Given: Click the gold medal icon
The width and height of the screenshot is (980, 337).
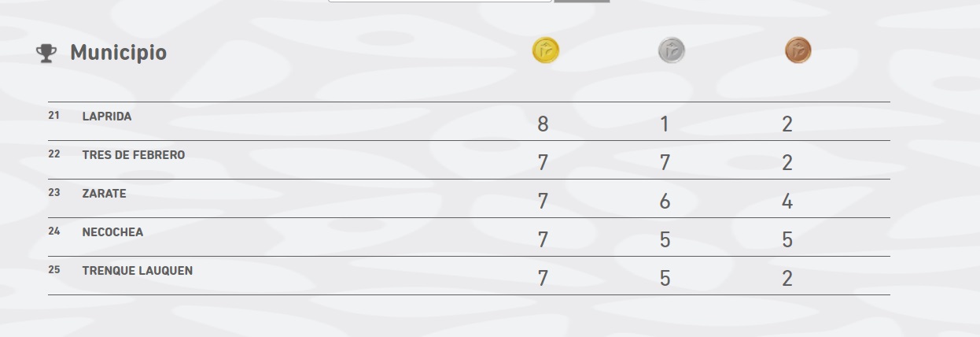Looking at the screenshot, I should point(546,50).
